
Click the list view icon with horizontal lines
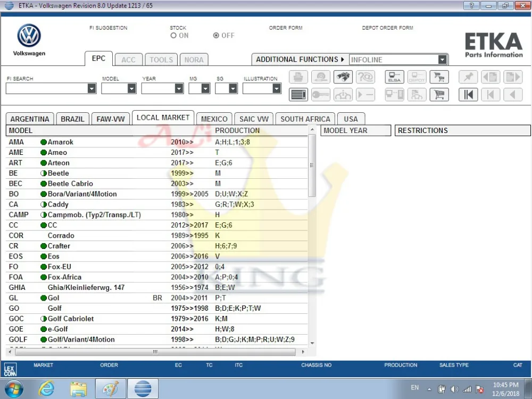tap(298, 95)
